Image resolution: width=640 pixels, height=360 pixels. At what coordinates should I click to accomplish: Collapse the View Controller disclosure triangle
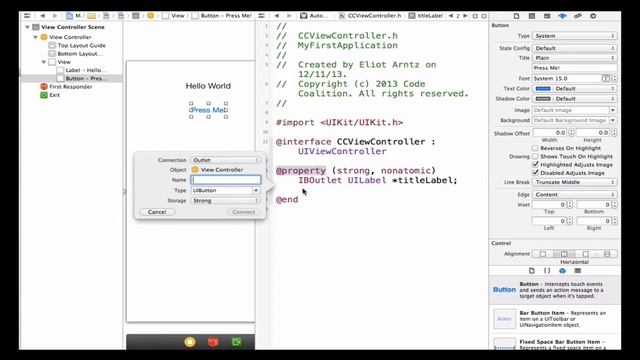point(36,37)
